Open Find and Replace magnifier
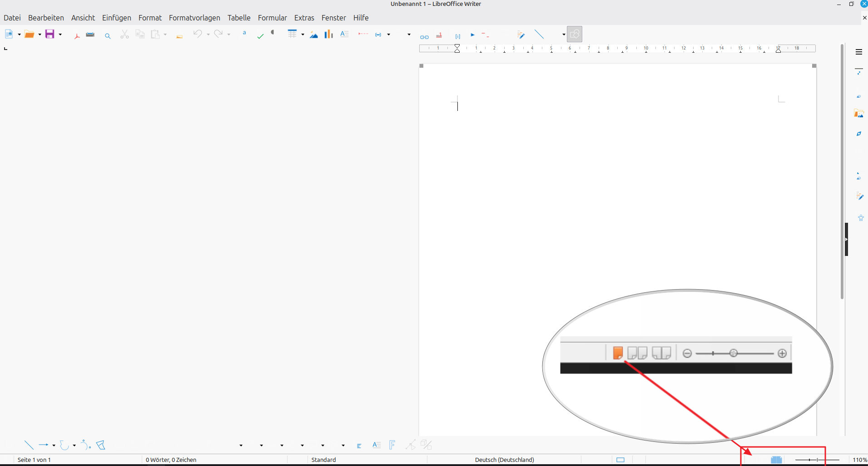This screenshot has width=868, height=466. pyautogui.click(x=108, y=35)
